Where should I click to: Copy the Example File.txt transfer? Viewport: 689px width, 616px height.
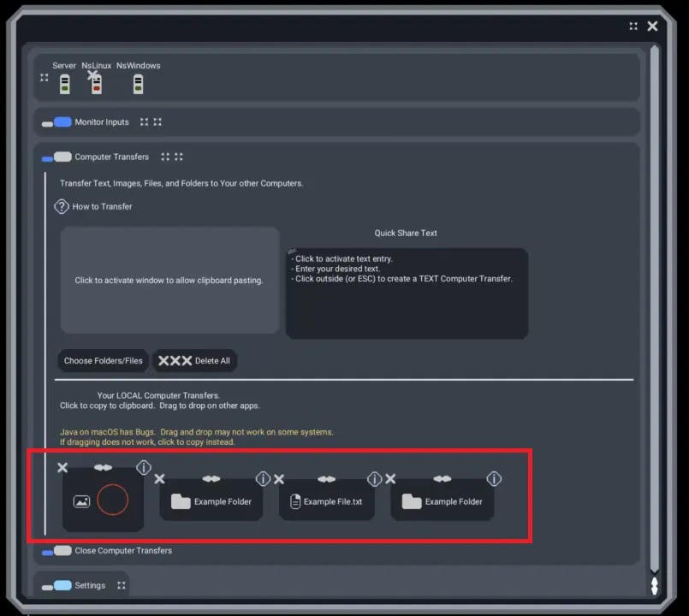click(x=326, y=500)
